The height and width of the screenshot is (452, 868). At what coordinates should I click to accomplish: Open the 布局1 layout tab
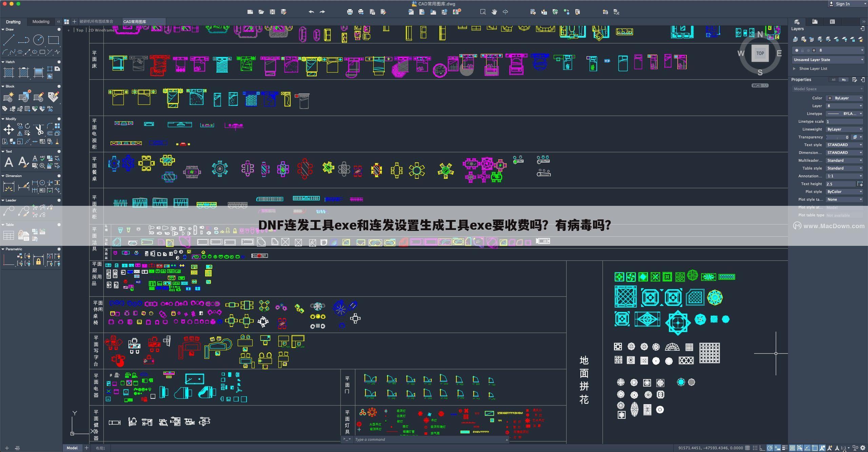(100, 448)
